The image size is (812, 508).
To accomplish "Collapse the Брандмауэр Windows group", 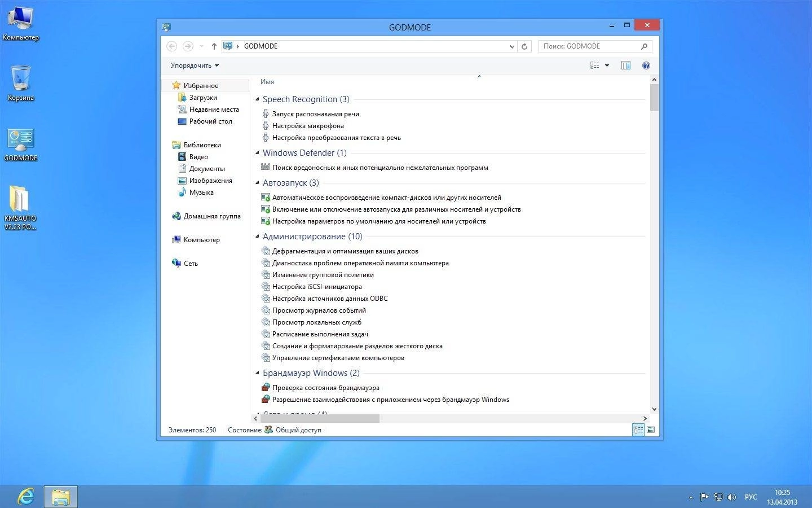I will pos(258,373).
